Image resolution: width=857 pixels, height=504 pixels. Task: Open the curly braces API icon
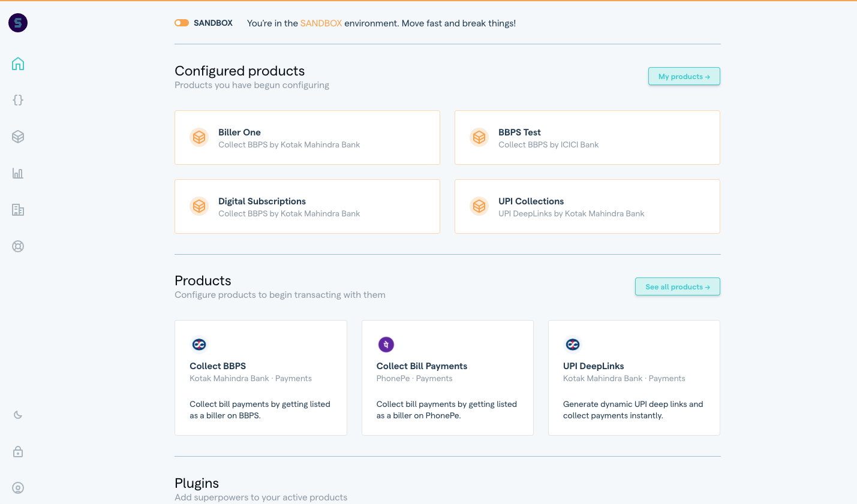[x=18, y=100]
